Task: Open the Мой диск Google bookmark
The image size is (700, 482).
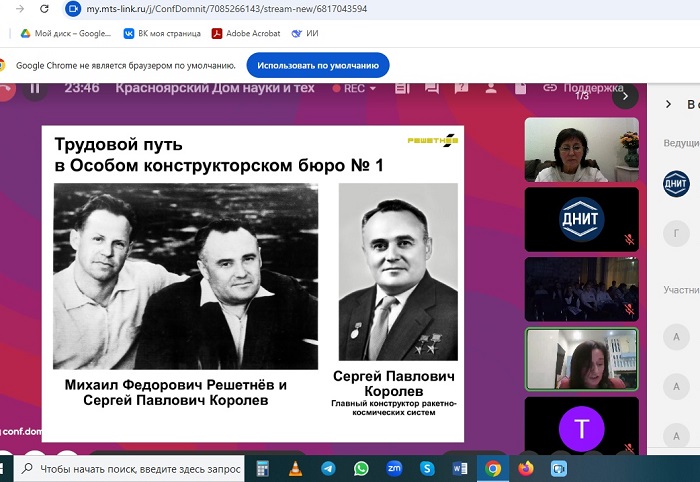Action: pos(66,33)
